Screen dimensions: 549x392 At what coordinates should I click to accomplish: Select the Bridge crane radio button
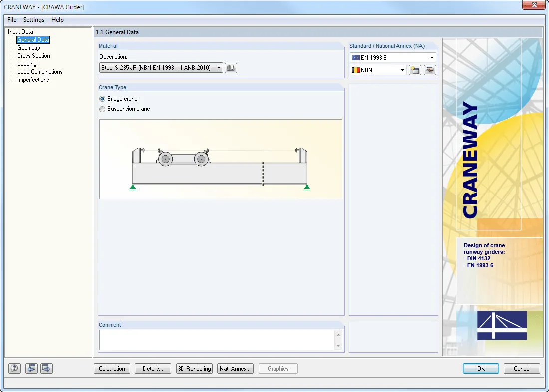[x=102, y=99]
